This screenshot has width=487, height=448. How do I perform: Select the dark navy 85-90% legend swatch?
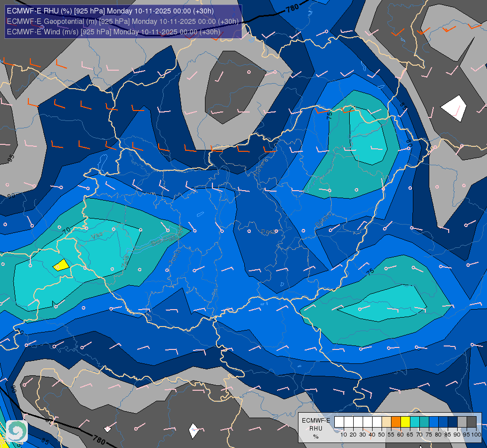tap(453, 422)
